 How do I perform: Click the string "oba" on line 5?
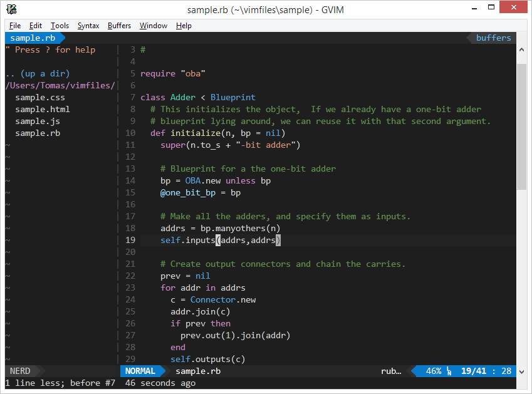coord(193,73)
